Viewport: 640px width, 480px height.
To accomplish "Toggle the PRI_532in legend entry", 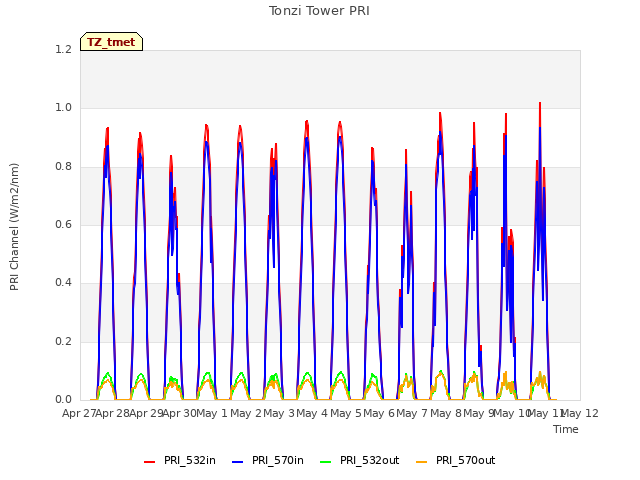I will coord(180,460).
